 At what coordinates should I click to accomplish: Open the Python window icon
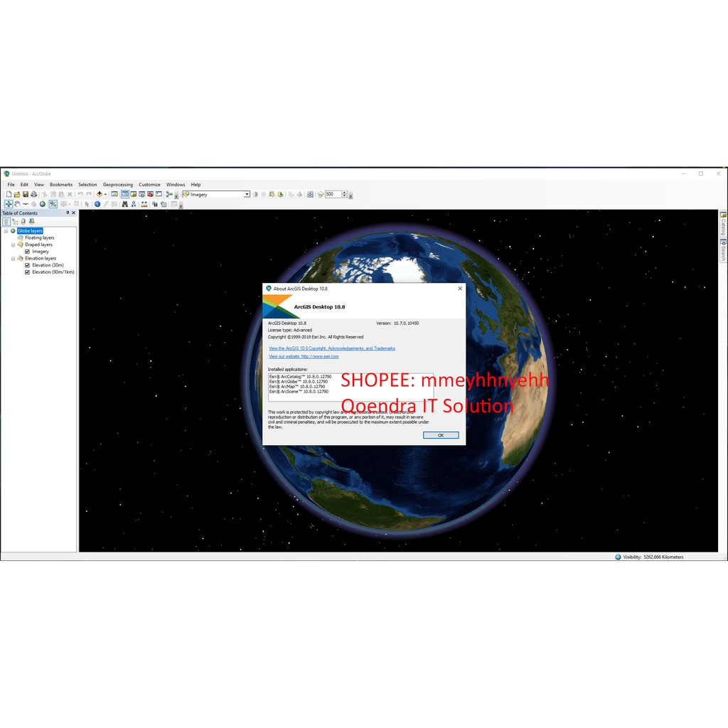pyautogui.click(x=159, y=194)
